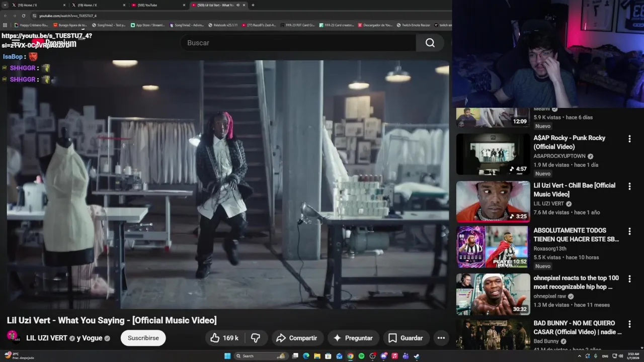644x362 pixels.
Task: Click the YouTube Premium logo
Action: tap(54, 43)
